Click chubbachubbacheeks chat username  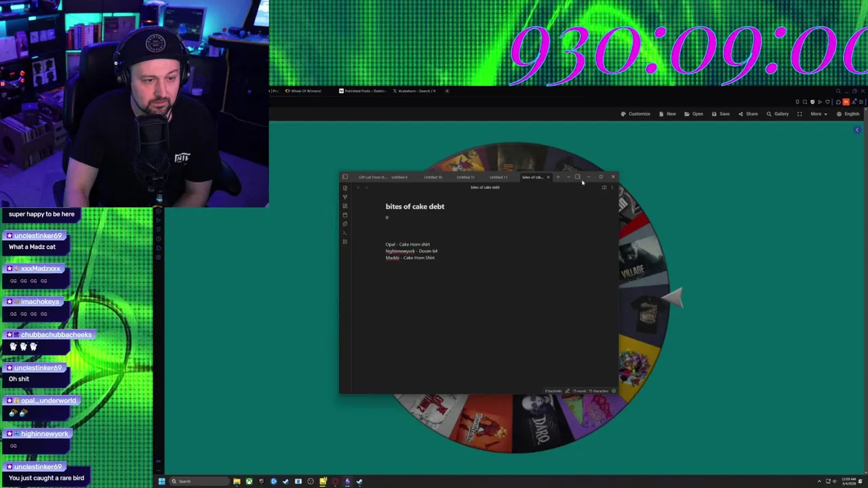coord(56,334)
